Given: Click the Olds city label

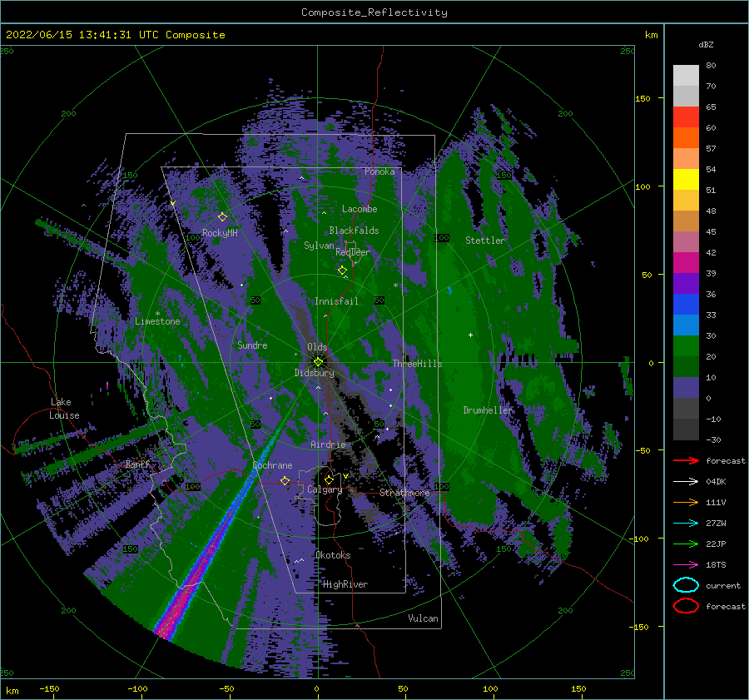Looking at the screenshot, I should (x=317, y=346).
